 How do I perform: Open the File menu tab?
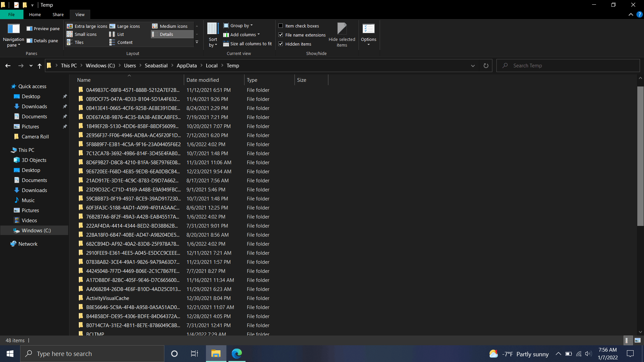(x=11, y=15)
